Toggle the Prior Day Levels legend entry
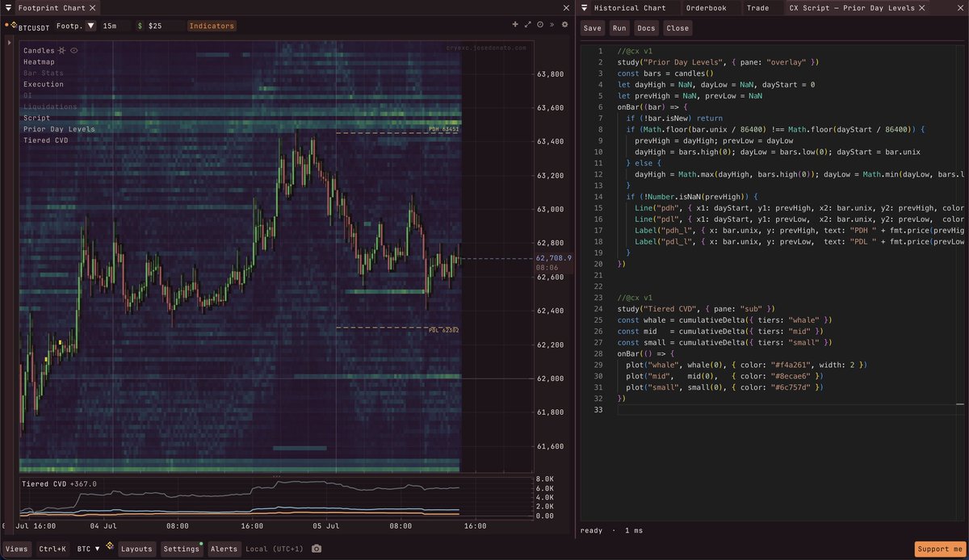The height and width of the screenshot is (560, 969). tap(59, 129)
